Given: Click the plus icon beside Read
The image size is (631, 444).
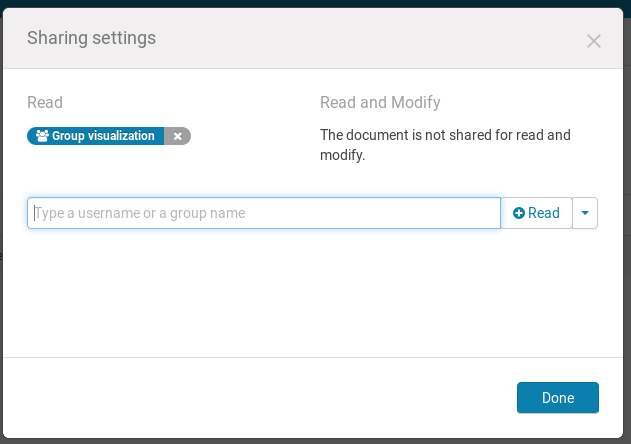Looking at the screenshot, I should point(519,213).
